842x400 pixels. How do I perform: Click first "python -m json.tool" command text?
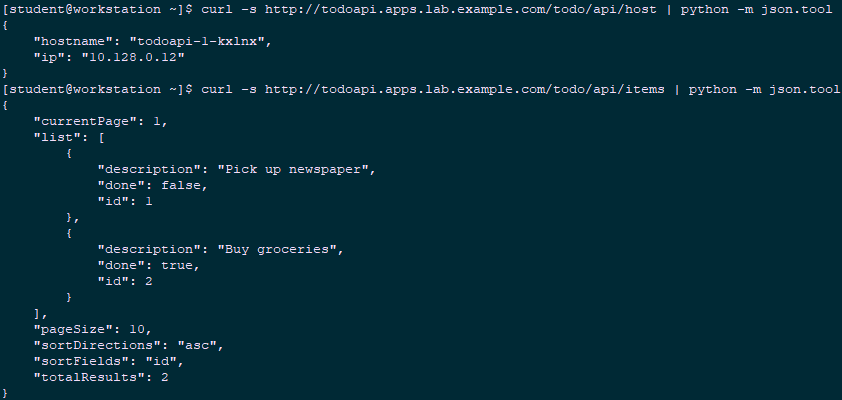click(756, 10)
